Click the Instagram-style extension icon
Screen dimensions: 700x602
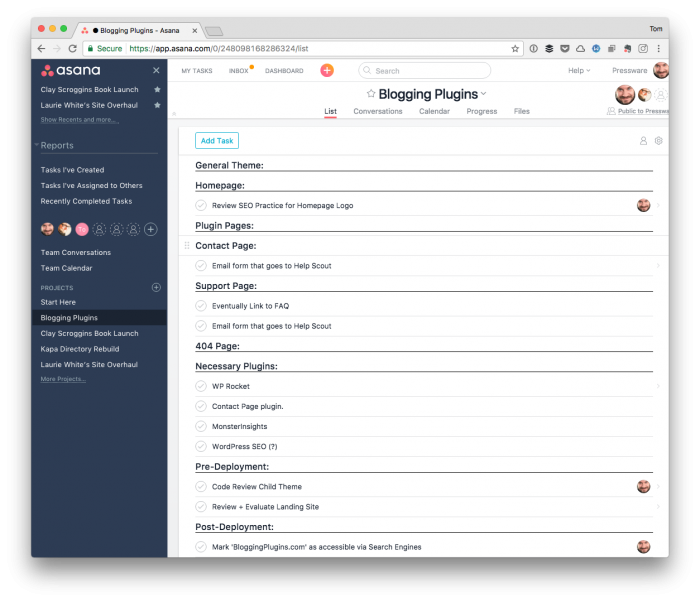[x=643, y=49]
